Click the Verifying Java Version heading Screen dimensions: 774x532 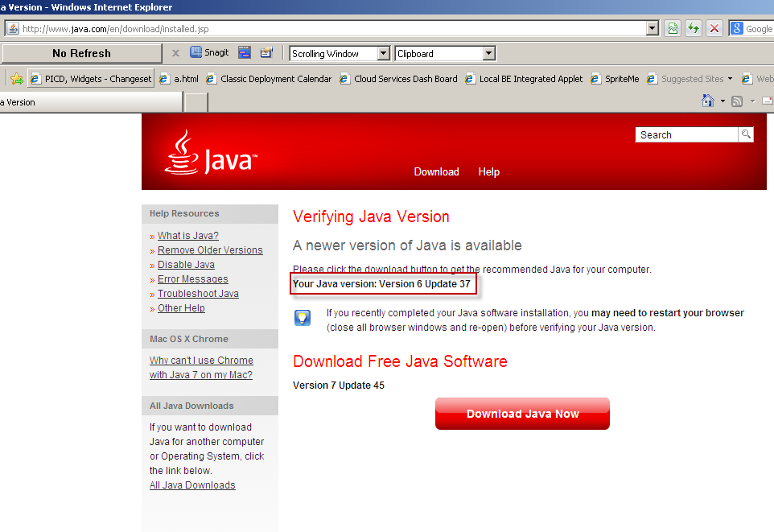(371, 217)
